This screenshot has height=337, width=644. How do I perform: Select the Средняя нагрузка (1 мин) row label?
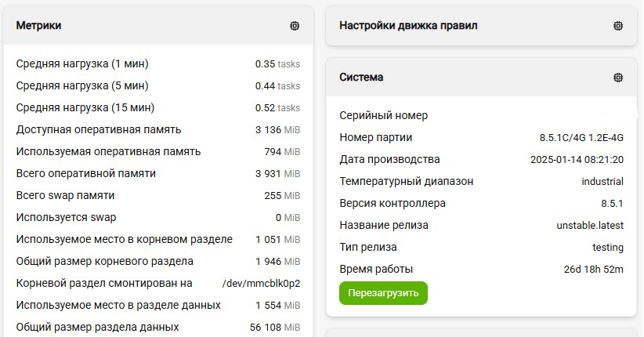pos(82,63)
